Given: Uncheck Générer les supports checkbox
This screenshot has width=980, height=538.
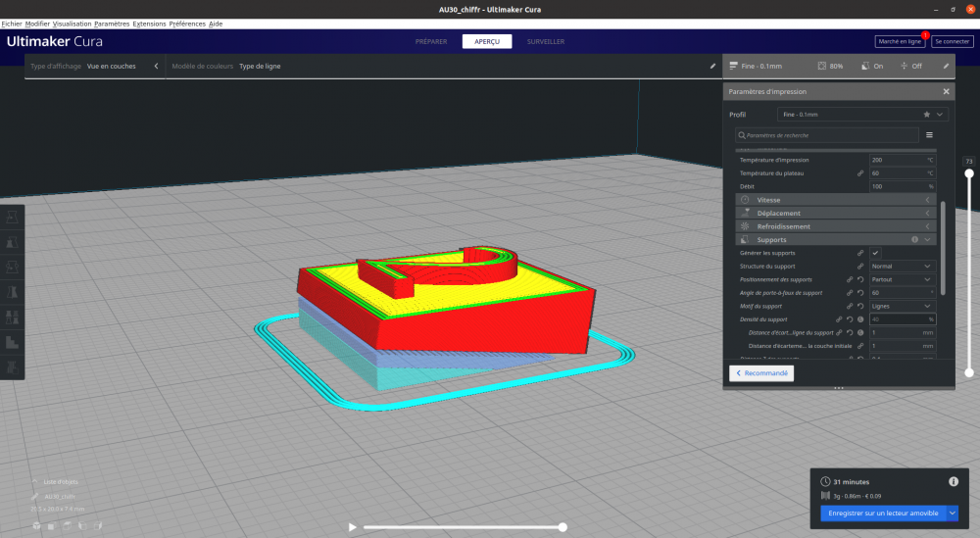Looking at the screenshot, I should tap(875, 253).
